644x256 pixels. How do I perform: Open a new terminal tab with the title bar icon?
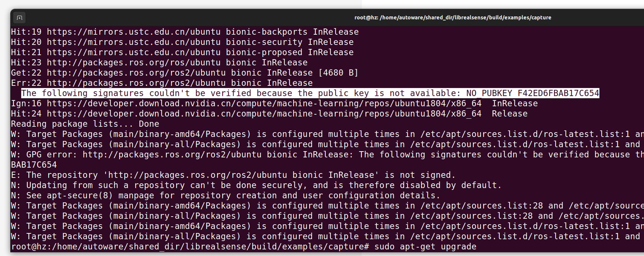19,18
